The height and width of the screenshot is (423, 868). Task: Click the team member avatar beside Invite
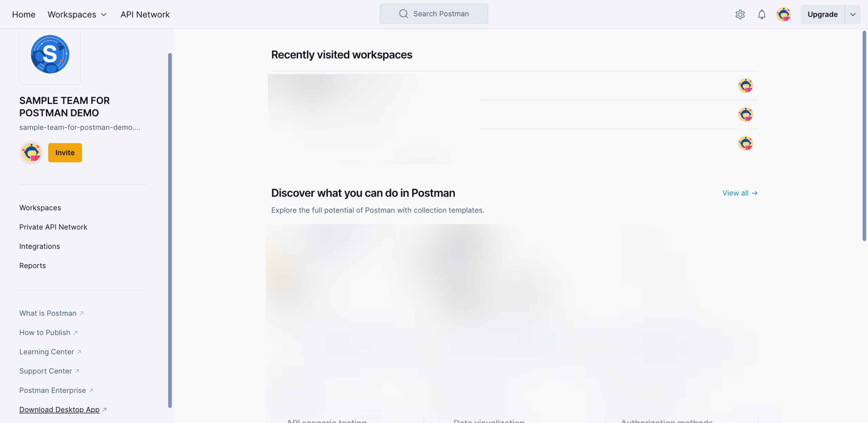click(x=31, y=153)
